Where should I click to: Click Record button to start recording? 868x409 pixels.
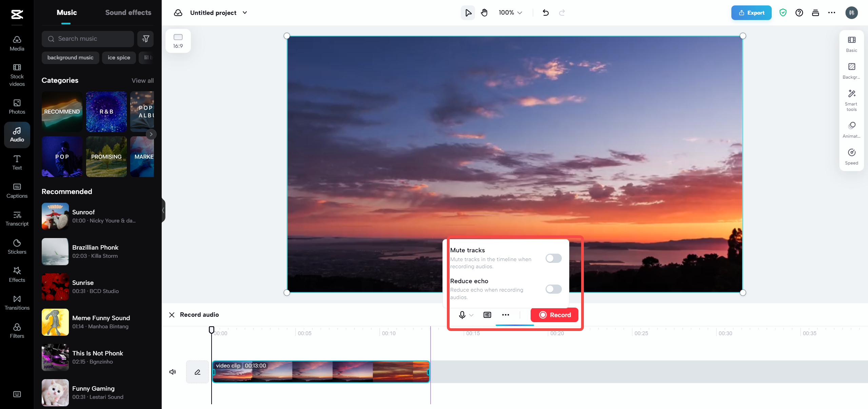click(554, 315)
